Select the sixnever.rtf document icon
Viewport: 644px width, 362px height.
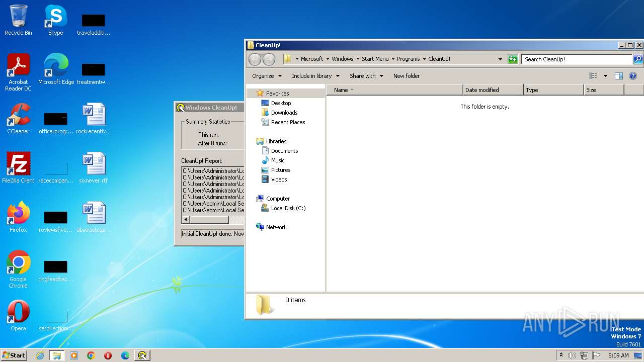(94, 168)
